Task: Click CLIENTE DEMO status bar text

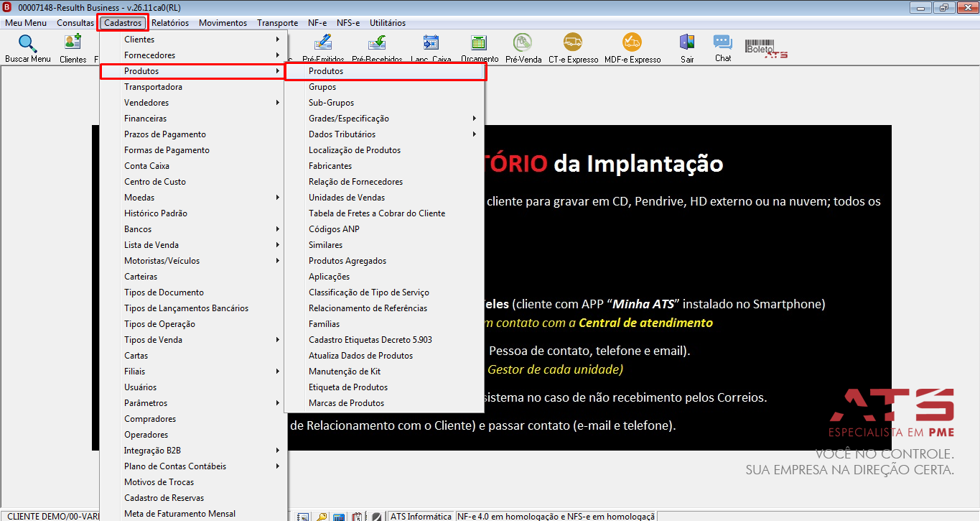Action: pos(52,517)
